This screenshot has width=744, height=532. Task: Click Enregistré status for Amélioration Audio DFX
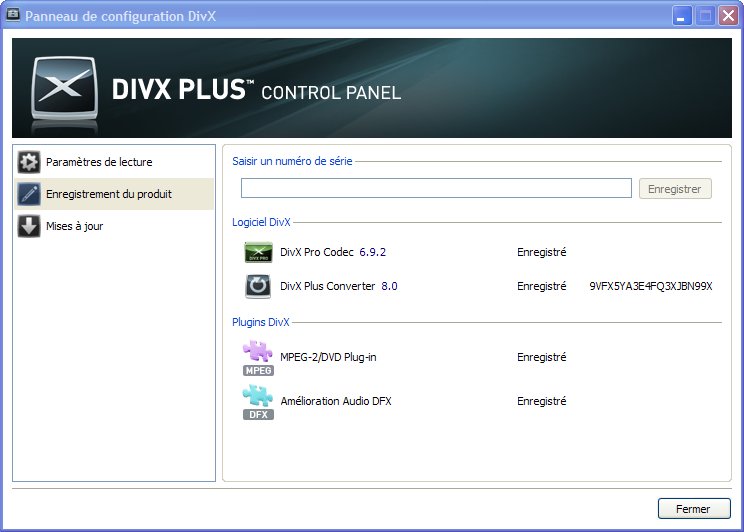point(541,401)
